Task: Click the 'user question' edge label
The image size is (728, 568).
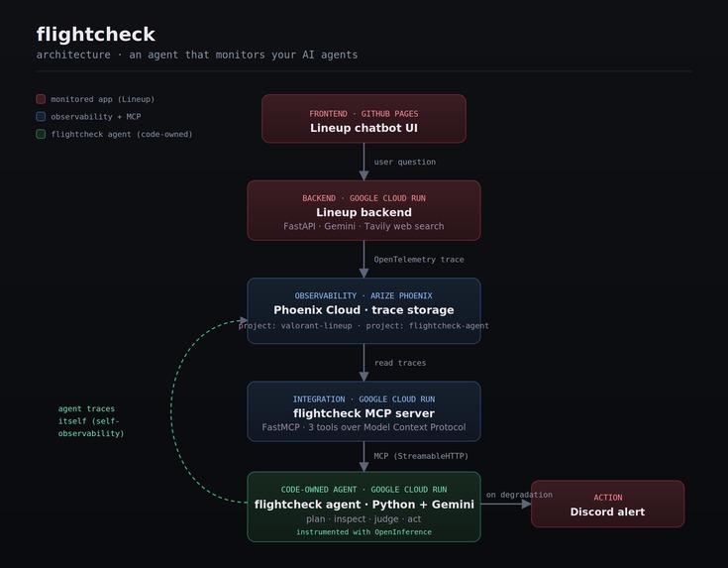Action: point(405,162)
